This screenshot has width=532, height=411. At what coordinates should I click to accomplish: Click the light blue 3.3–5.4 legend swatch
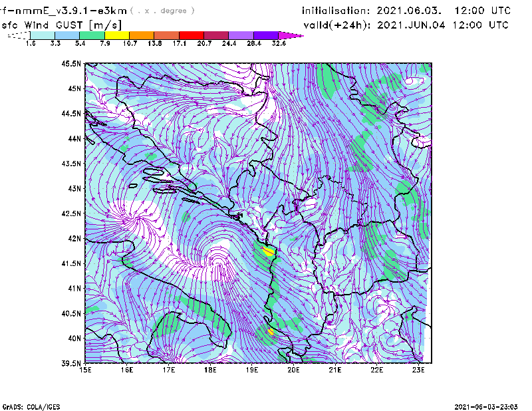tap(67, 35)
